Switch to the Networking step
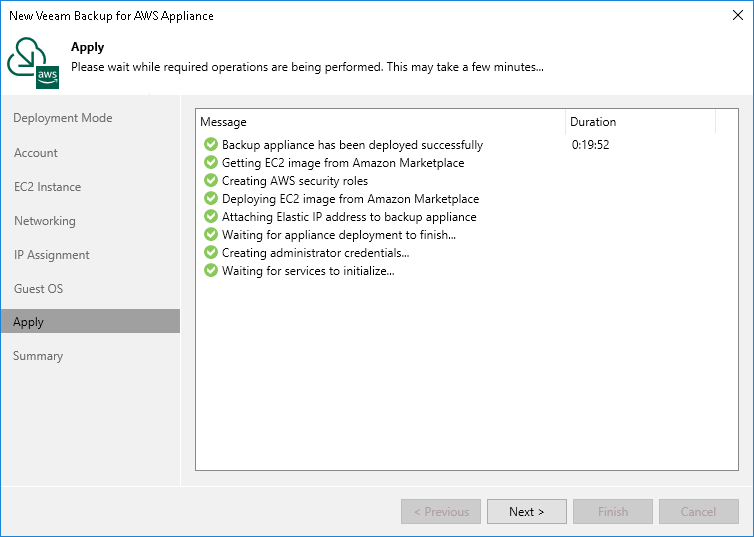 [x=44, y=221]
